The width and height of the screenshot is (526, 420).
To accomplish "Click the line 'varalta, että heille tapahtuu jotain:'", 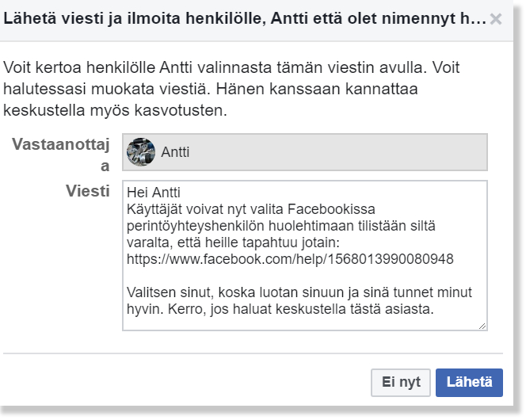I will coord(229,242).
